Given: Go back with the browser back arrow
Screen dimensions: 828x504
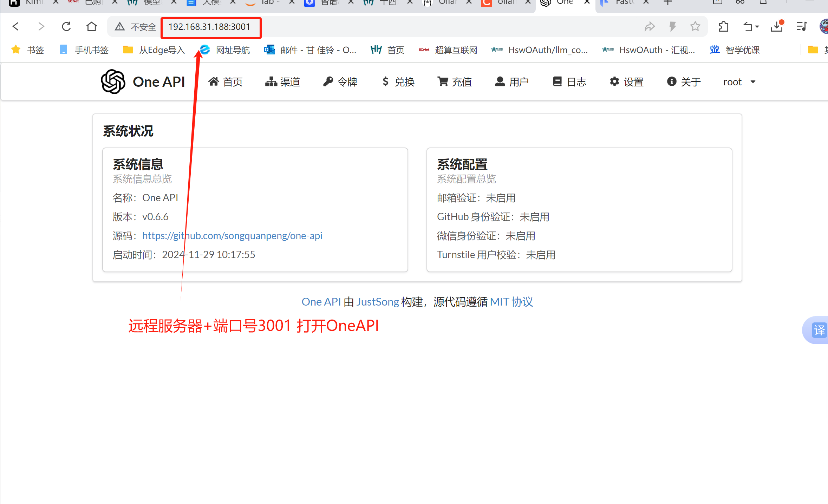Looking at the screenshot, I should pyautogui.click(x=16, y=26).
